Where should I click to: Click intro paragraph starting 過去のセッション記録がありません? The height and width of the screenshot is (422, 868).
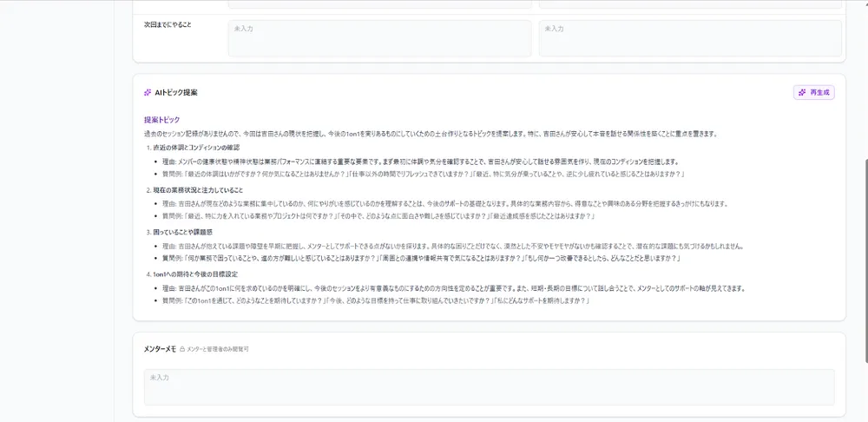431,134
